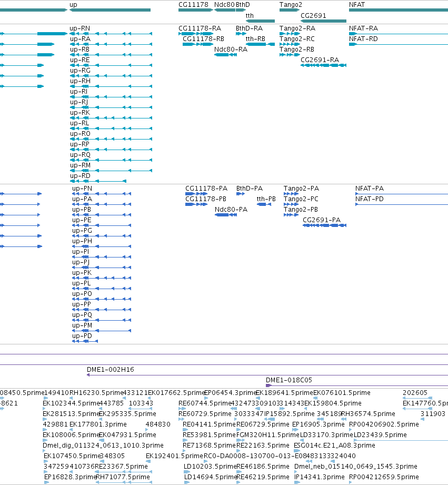Select the CG11178-RB transcript

tap(198, 44)
